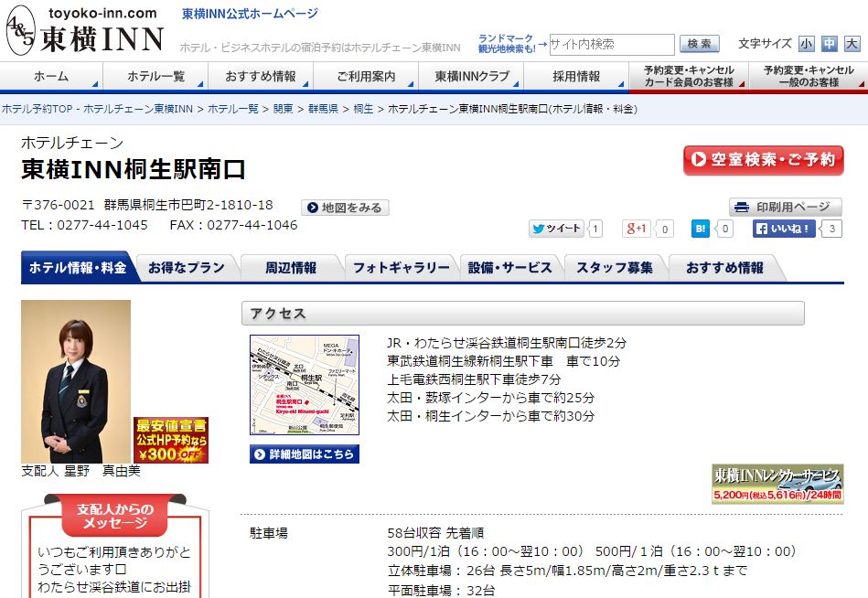Click the サイト内検索 search field
Viewport: 868px width, 598px height.
(611, 44)
